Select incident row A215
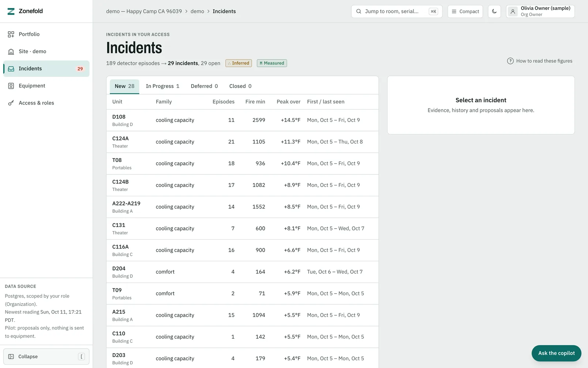 (243, 316)
